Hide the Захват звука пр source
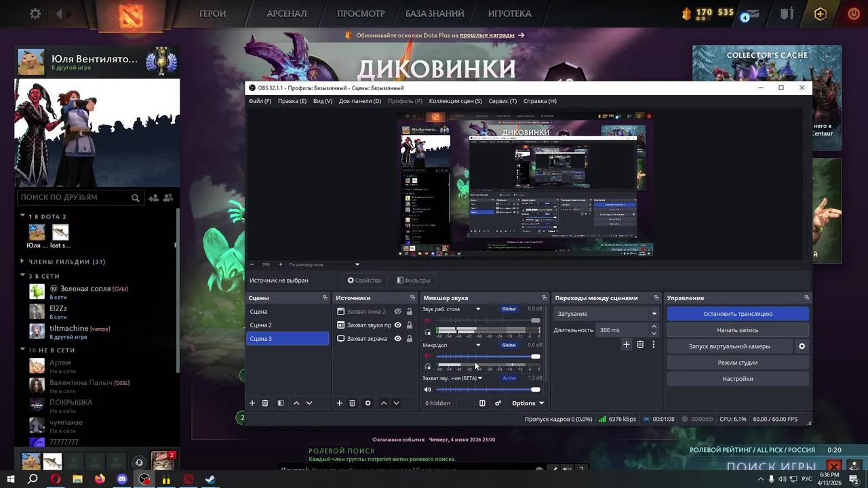The image size is (868, 488). 398,325
